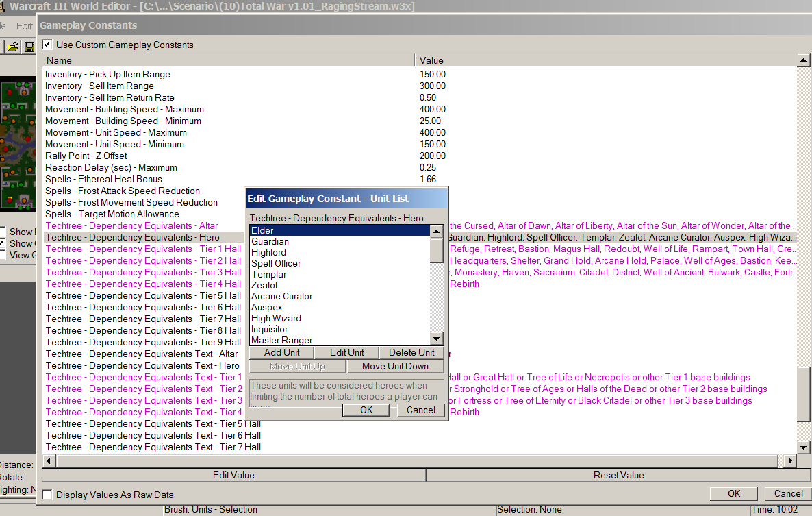Image resolution: width=812 pixels, height=516 pixels.
Task: Click the constants list scroll up arrow
Action: point(803,60)
